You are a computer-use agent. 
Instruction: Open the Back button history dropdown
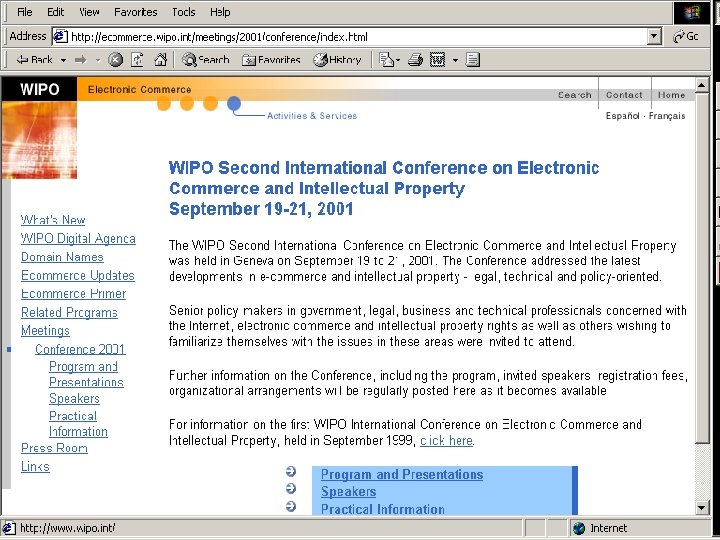click(x=63, y=60)
